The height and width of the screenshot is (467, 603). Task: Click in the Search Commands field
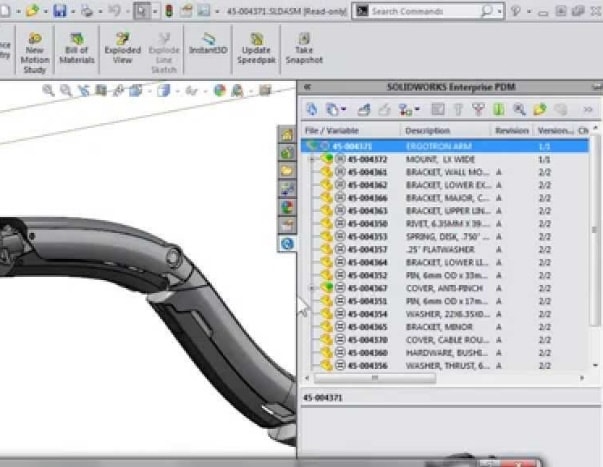pyautogui.click(x=423, y=11)
